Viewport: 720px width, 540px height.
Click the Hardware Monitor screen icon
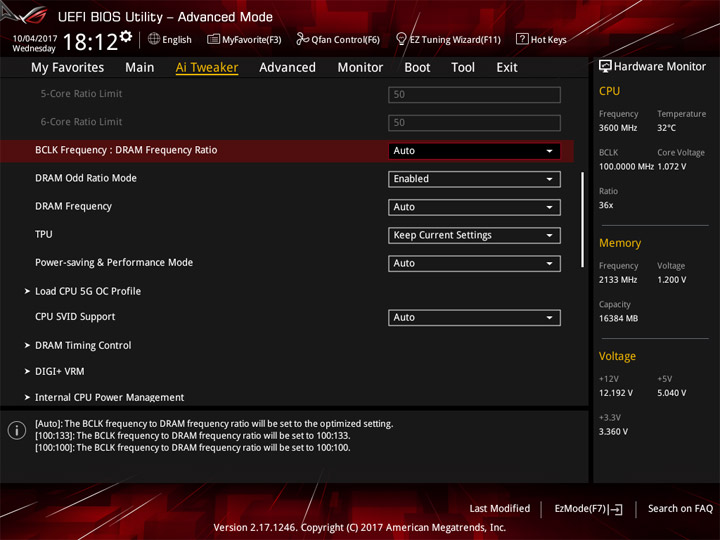[x=605, y=67]
